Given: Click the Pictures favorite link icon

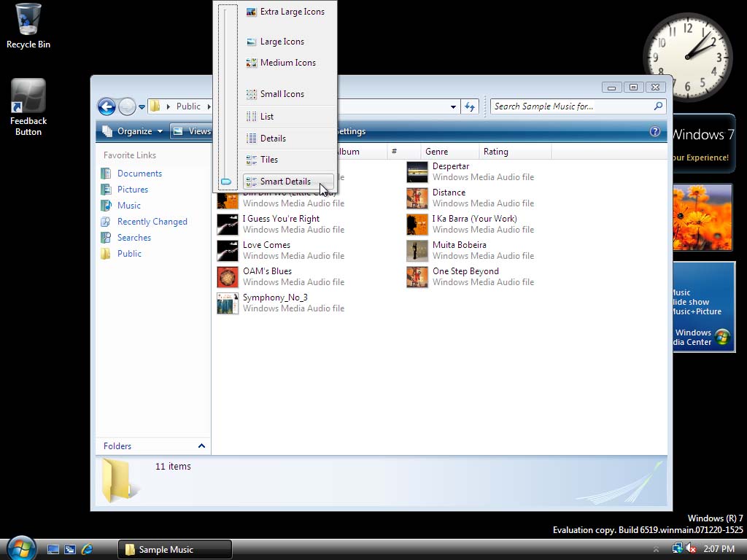Looking at the screenshot, I should tap(106, 190).
